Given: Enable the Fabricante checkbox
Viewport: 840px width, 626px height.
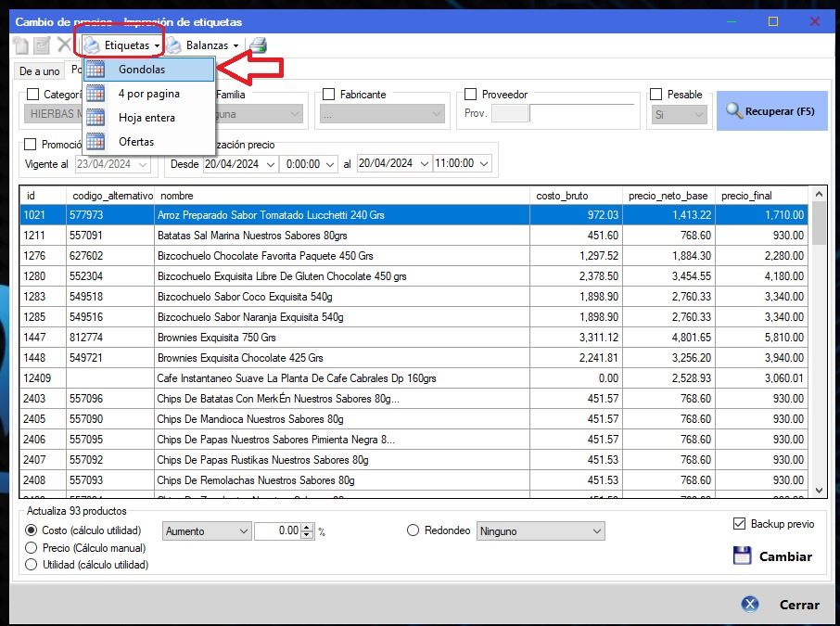Looking at the screenshot, I should pos(328,95).
